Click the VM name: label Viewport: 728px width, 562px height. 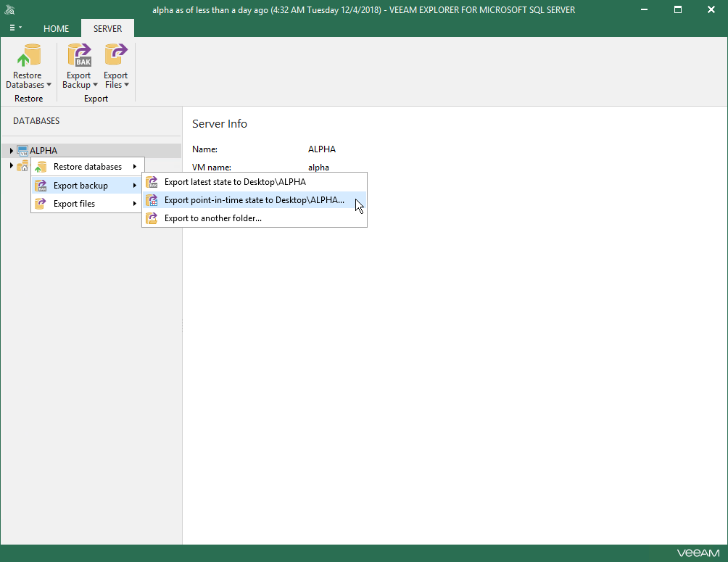(212, 168)
